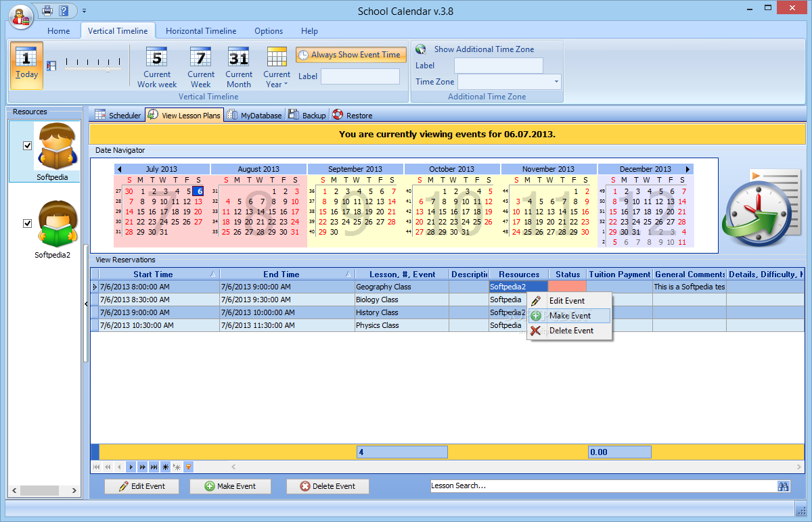Click the grid horizontal scrollbar left arrow
The height and width of the screenshot is (522, 812).
235,467
